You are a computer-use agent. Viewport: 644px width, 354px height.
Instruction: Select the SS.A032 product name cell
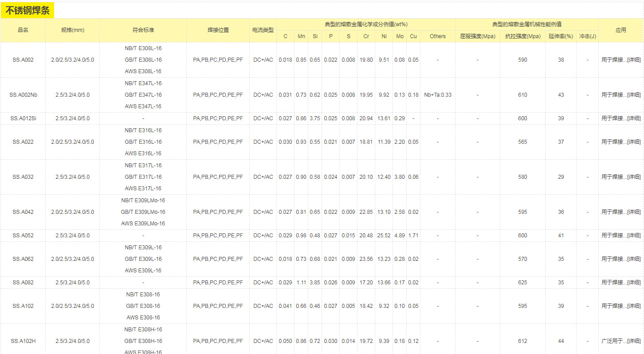coord(23,177)
